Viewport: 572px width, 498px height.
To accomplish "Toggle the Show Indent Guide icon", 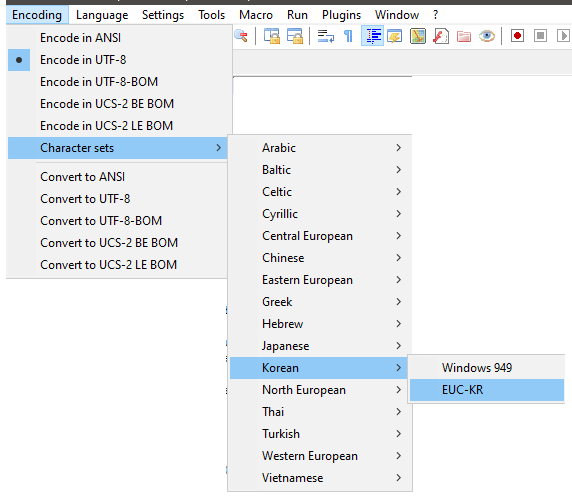I will [x=372, y=36].
